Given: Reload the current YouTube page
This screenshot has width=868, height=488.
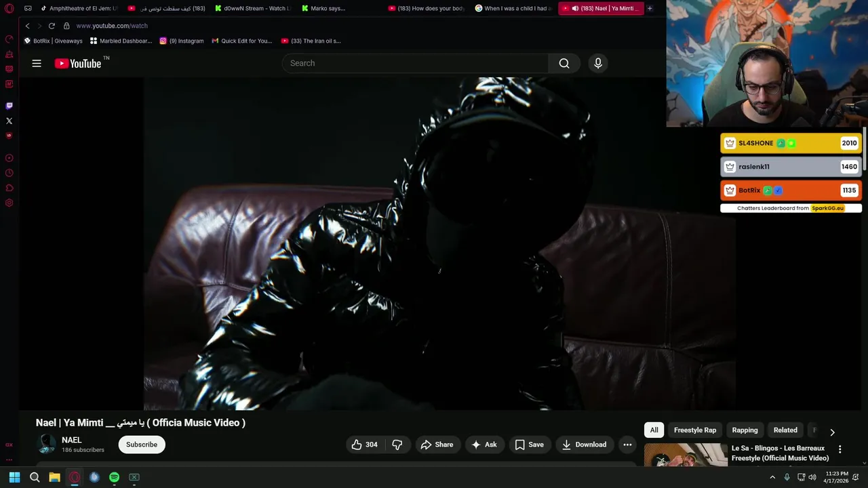Looking at the screenshot, I should click(x=52, y=26).
